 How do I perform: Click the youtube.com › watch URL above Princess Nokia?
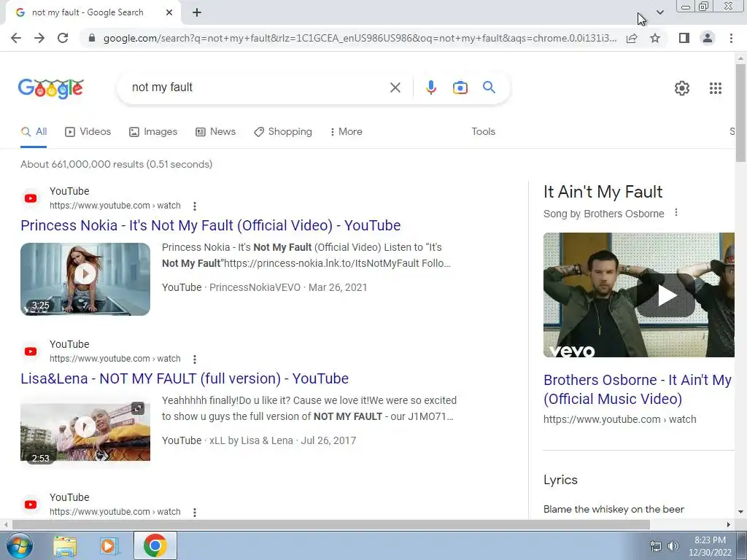point(115,206)
